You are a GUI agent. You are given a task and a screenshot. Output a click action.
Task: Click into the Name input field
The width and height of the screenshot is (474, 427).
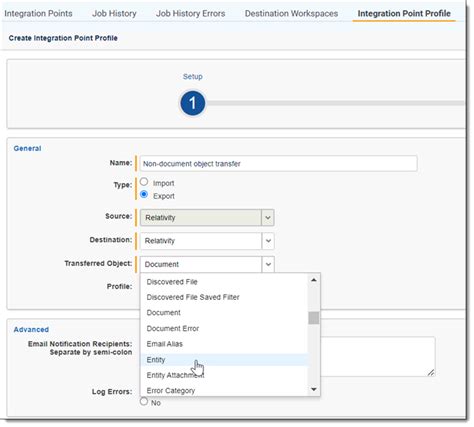click(x=278, y=164)
